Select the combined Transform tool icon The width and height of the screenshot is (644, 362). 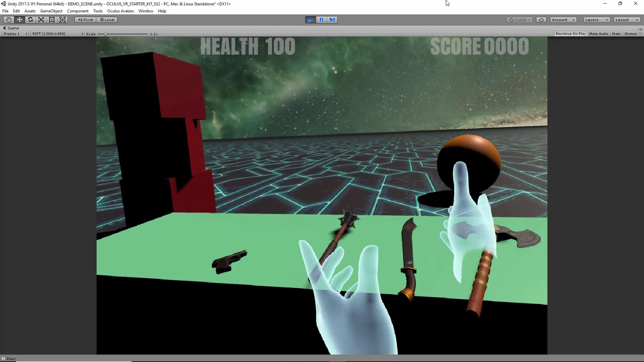[x=63, y=20]
